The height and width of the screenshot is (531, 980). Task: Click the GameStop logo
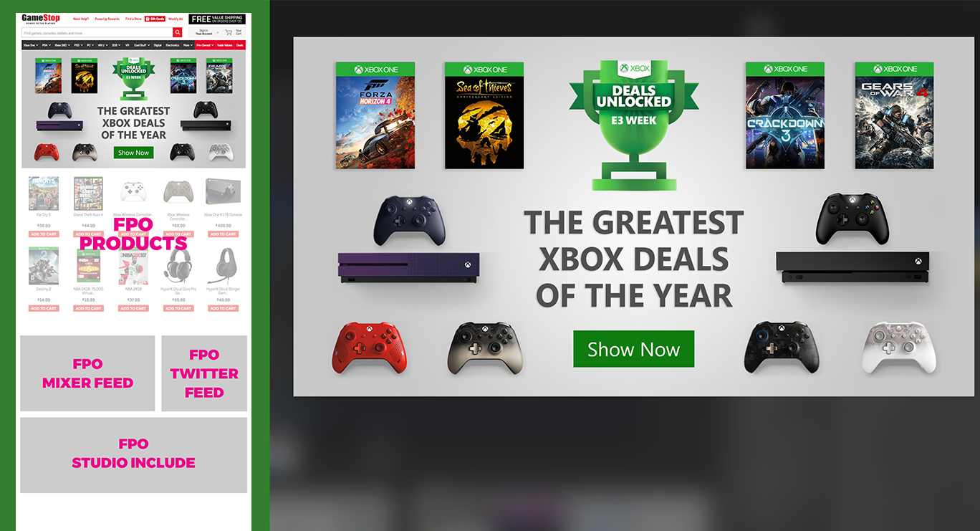[41, 19]
